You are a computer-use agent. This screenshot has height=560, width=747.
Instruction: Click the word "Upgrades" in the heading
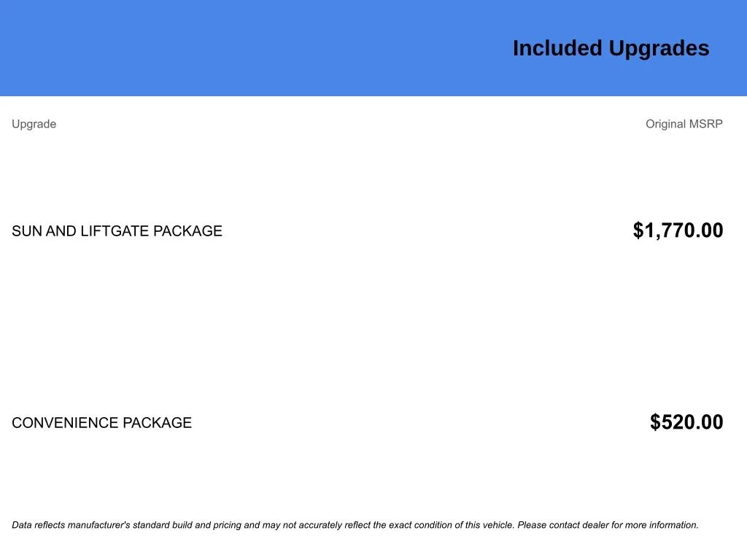click(659, 49)
